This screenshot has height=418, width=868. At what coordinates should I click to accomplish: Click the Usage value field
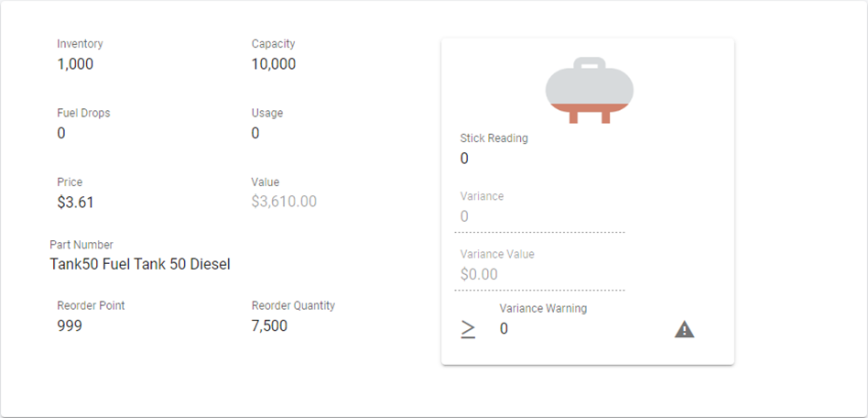255,133
